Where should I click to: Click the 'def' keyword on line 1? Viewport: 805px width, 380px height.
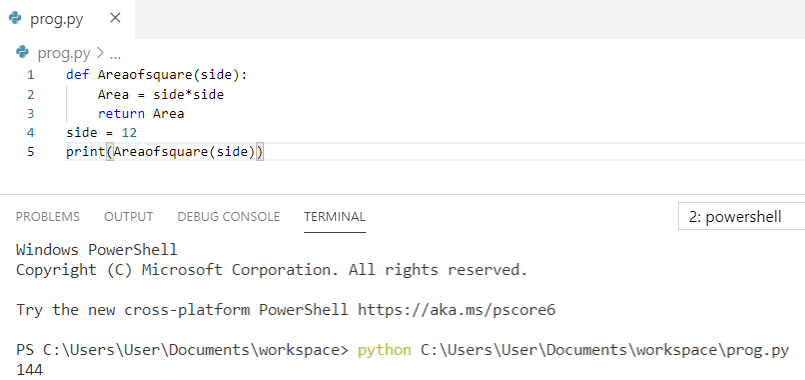(x=78, y=75)
